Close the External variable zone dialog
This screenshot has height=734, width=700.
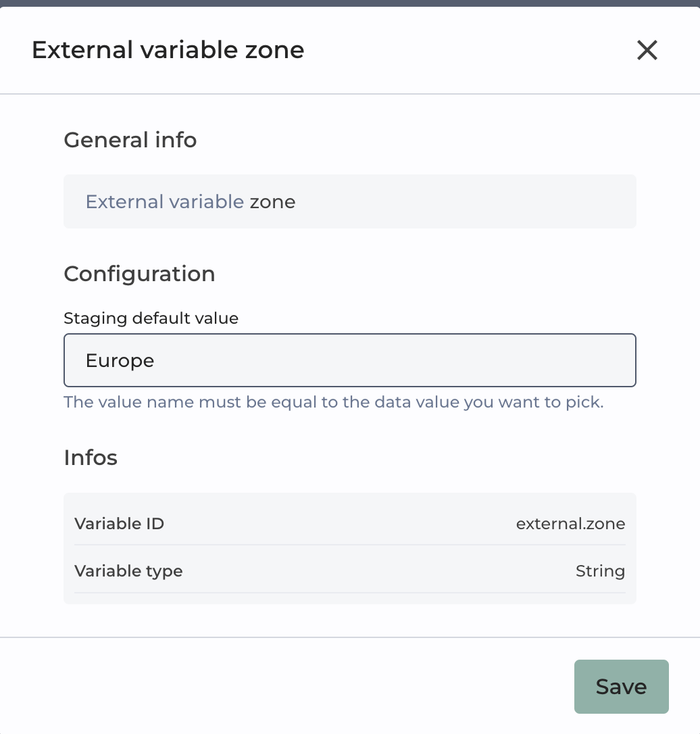[647, 50]
